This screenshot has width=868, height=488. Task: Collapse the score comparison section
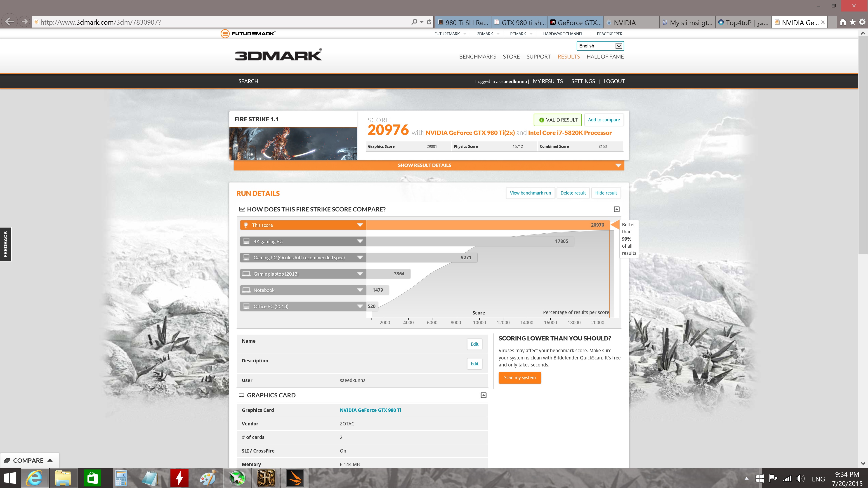(x=617, y=209)
